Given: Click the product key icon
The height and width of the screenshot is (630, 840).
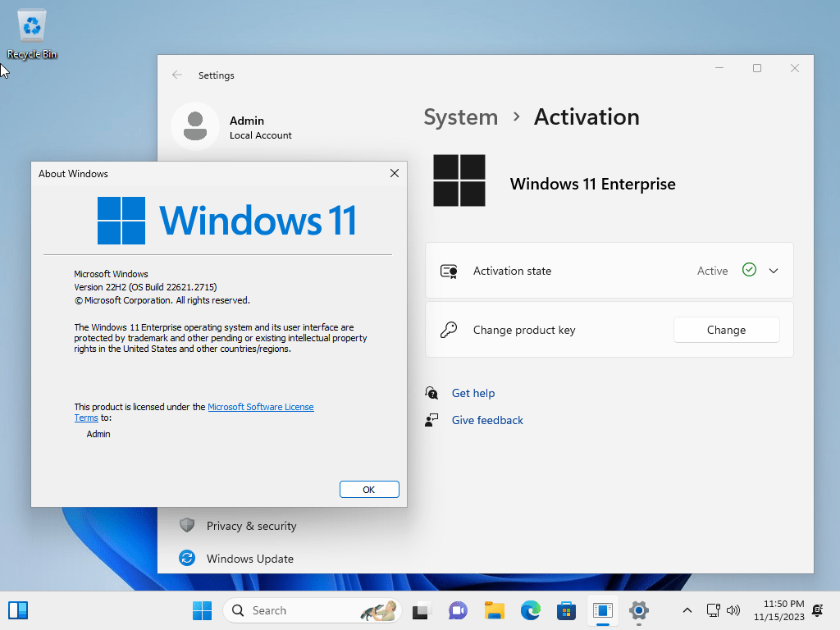Looking at the screenshot, I should [449, 330].
